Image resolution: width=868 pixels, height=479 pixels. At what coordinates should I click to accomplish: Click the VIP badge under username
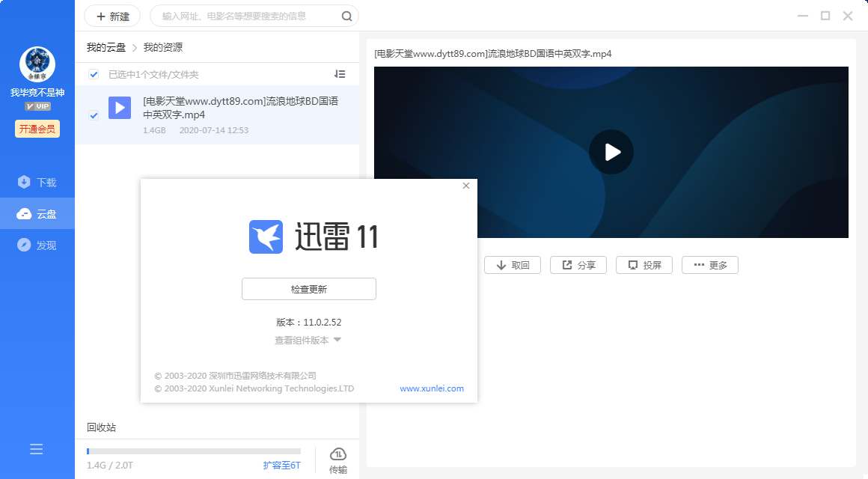click(37, 106)
